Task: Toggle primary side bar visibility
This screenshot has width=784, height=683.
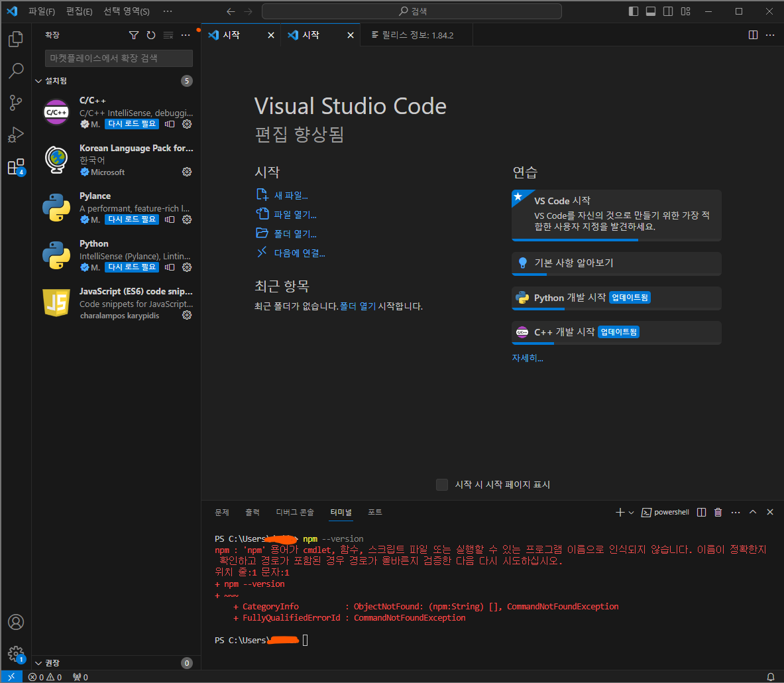Action: [x=634, y=11]
